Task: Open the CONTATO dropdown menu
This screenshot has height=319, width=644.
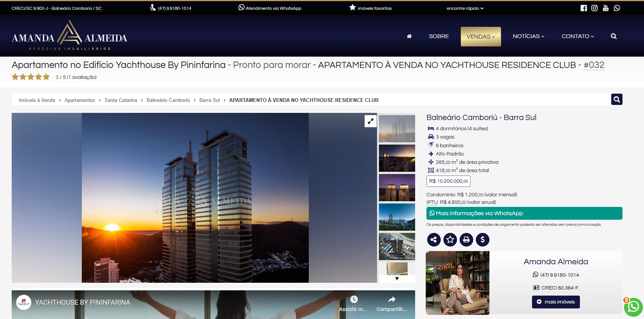Action: pos(578,36)
